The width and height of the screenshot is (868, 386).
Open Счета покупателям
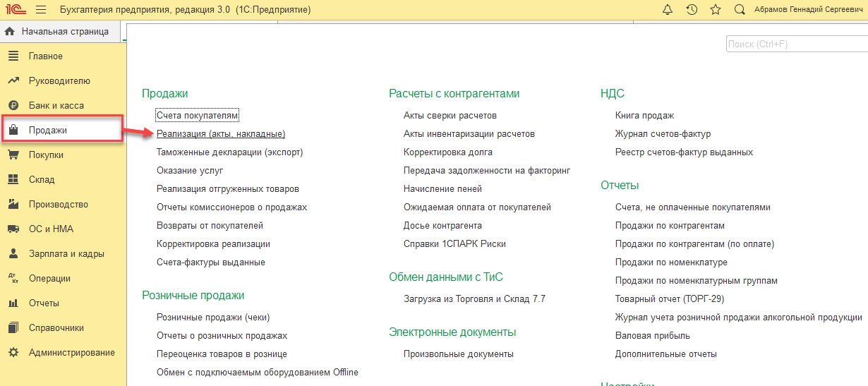pyautogui.click(x=198, y=115)
